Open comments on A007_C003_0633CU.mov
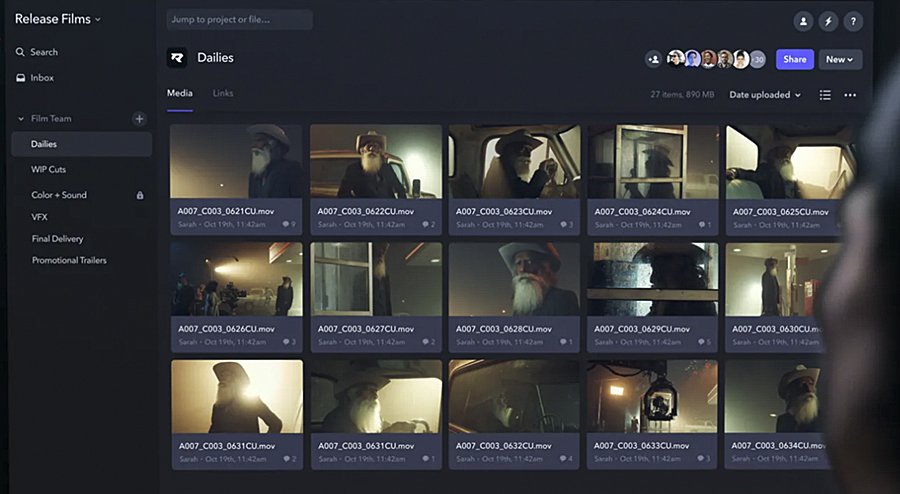 (704, 458)
